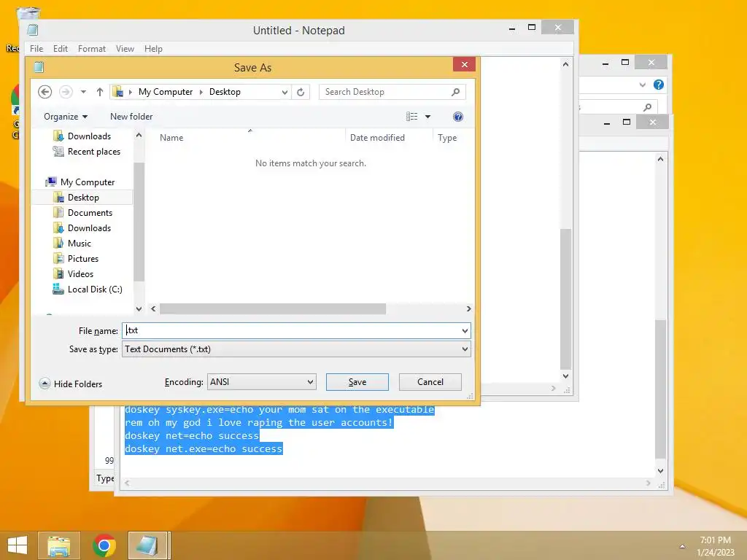Open the Save as type combo box
747x560 pixels.
(x=296, y=349)
